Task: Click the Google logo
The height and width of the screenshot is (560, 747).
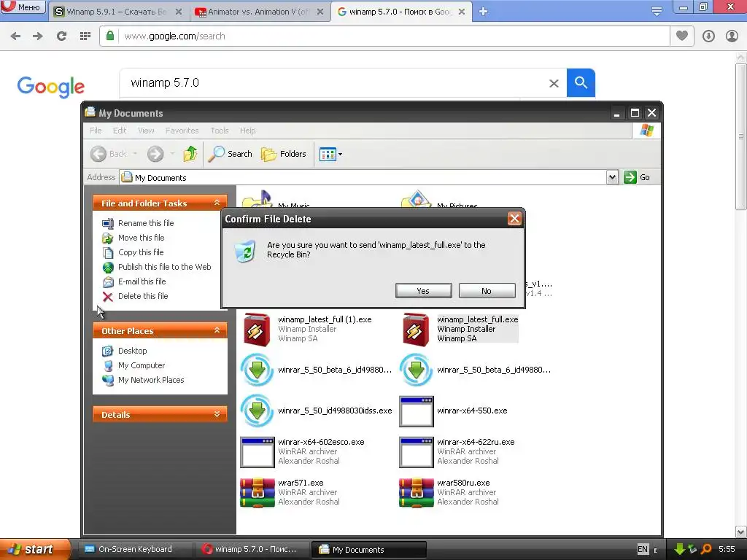Action: tap(51, 87)
